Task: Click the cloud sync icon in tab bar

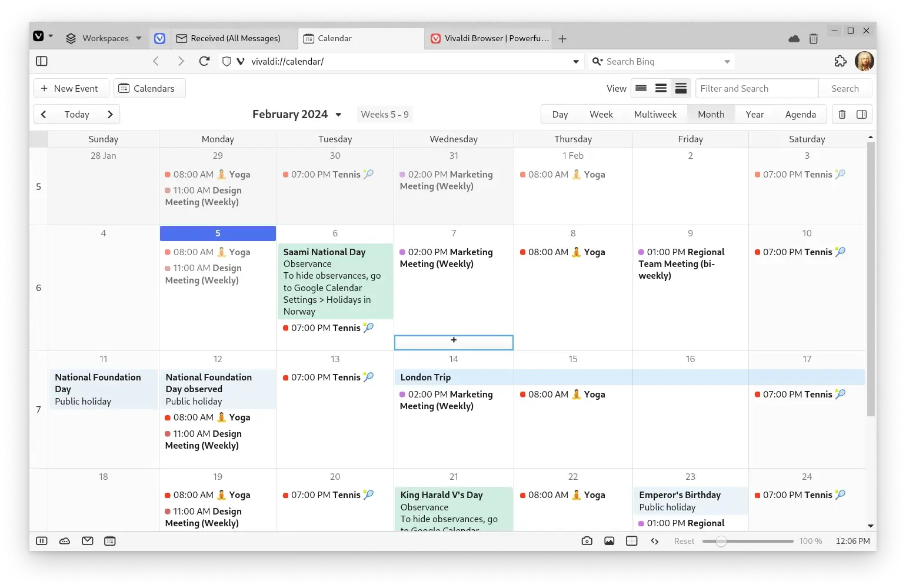Action: (x=794, y=39)
